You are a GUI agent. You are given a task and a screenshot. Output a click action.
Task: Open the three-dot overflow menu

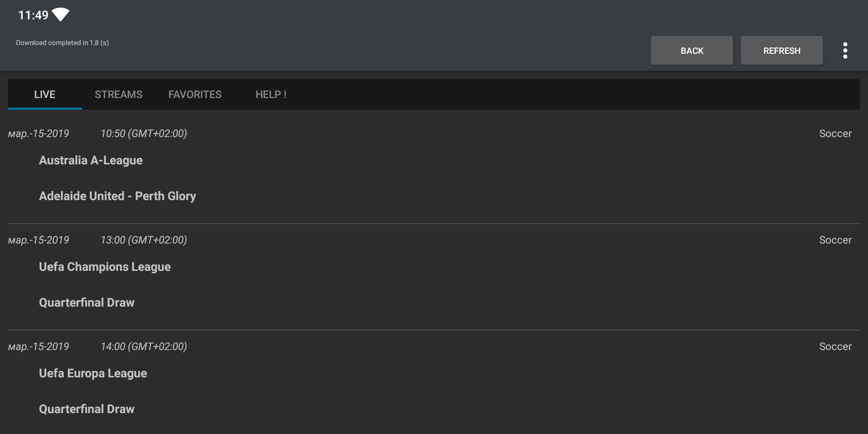click(845, 51)
